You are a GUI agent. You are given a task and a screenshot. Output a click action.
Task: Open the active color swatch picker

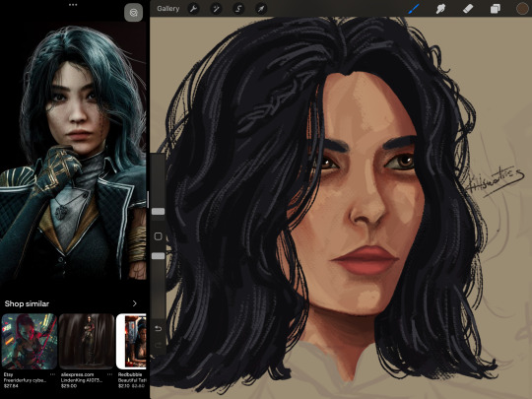pyautogui.click(x=522, y=9)
